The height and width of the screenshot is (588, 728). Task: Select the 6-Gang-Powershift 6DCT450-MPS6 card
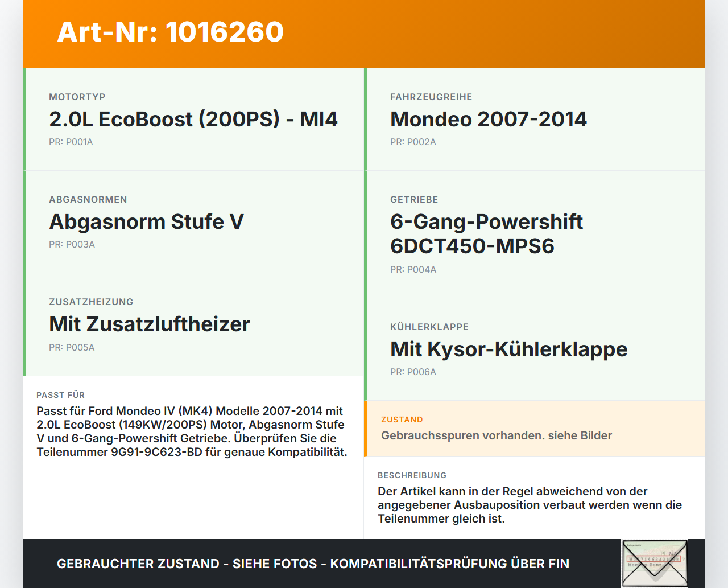pyautogui.click(x=535, y=235)
